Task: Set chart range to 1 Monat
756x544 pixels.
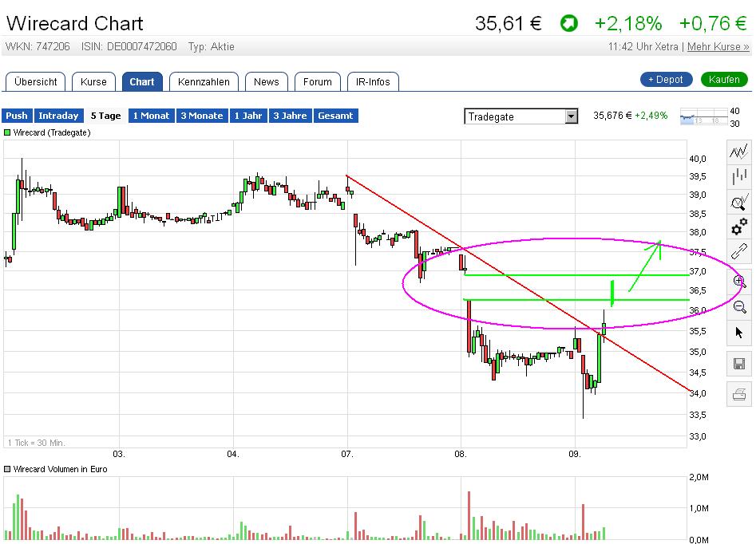Action: pos(152,116)
